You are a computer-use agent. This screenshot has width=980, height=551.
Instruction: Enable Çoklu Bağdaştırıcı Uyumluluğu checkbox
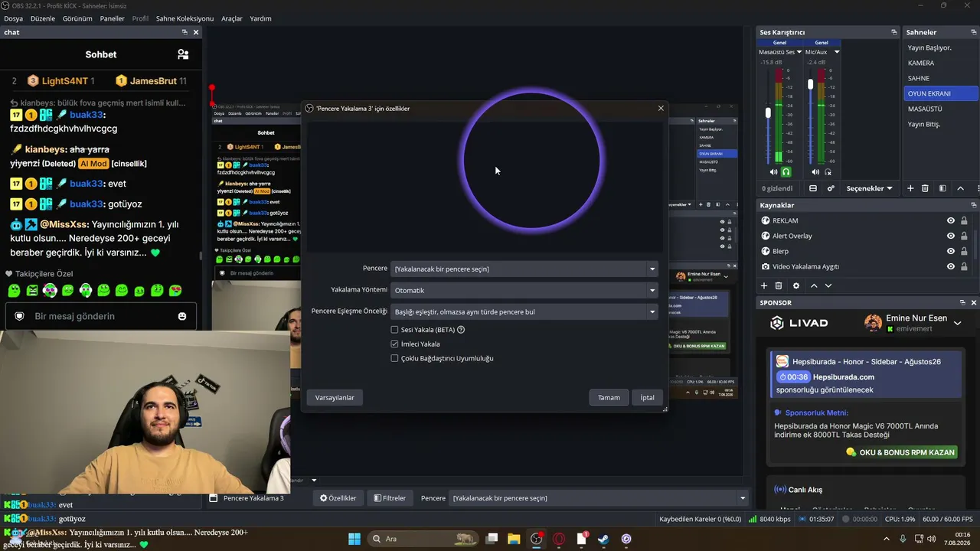coord(395,358)
